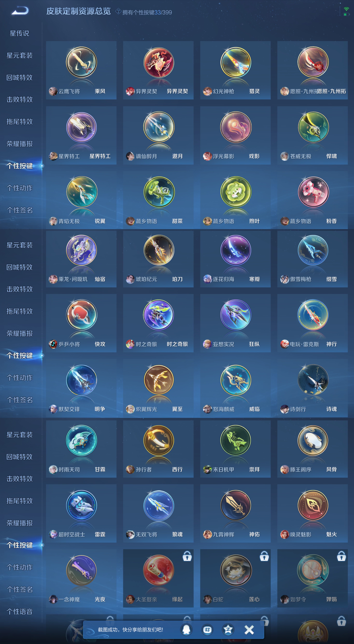The width and height of the screenshot is (354, 644).
Task: Open the 滕王阁序 风骨 button card
Action: (312, 449)
